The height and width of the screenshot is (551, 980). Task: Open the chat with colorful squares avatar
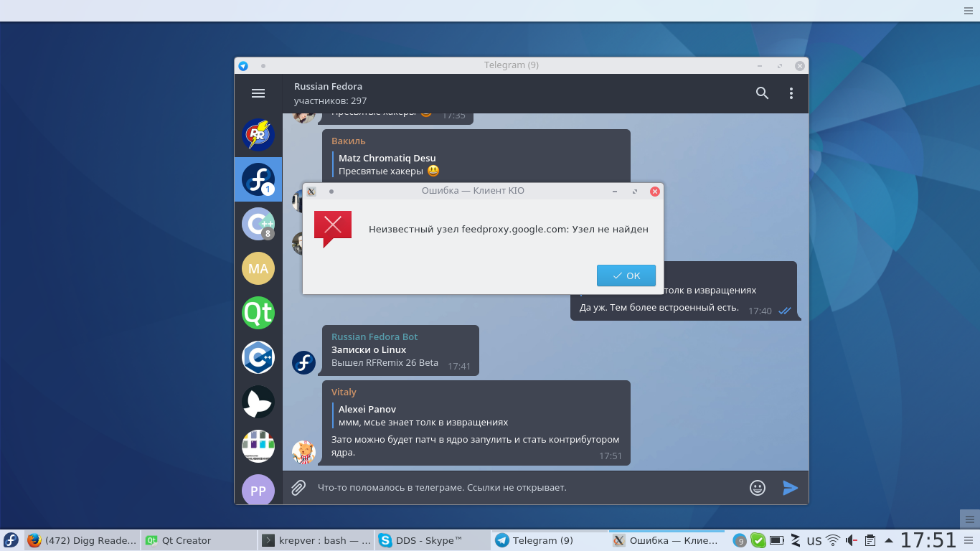pos(258,446)
